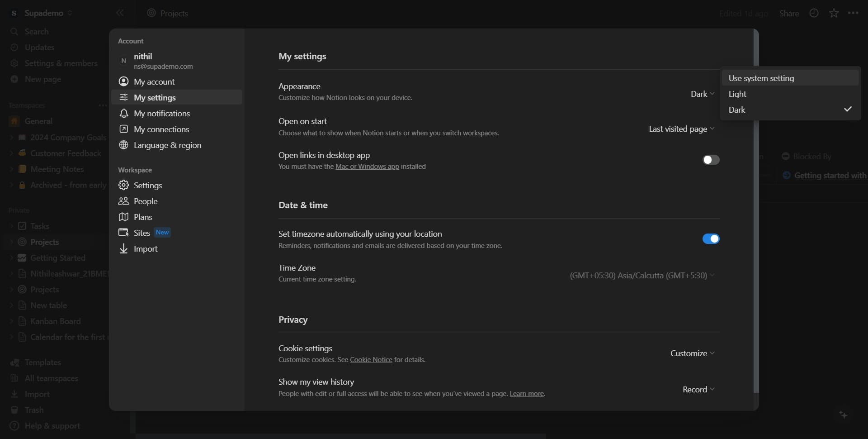
Task: Open workspace Settings
Action: pos(148,185)
